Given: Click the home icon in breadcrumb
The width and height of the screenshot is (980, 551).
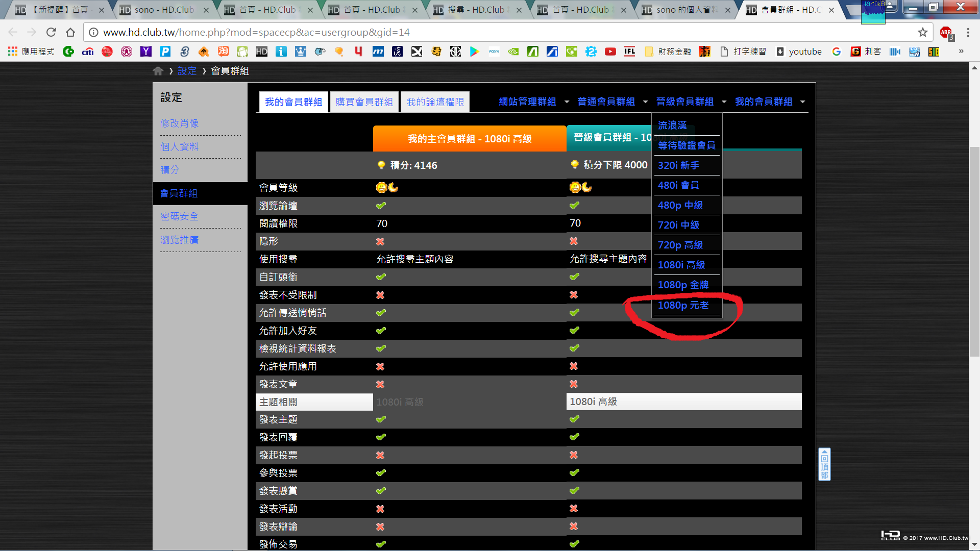Looking at the screenshot, I should pos(158,71).
